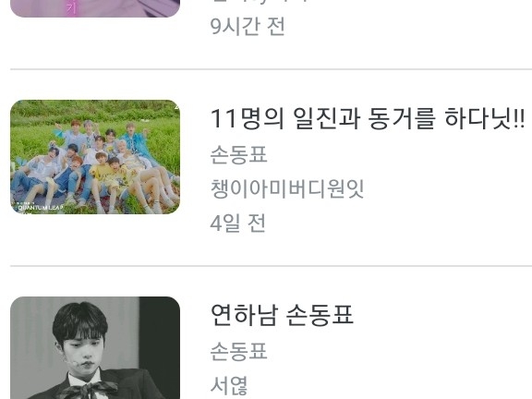Image resolution: width=532 pixels, height=399 pixels.
Task: Select the 손동표 tag under the 연하남 story
Action: pyautogui.click(x=239, y=351)
